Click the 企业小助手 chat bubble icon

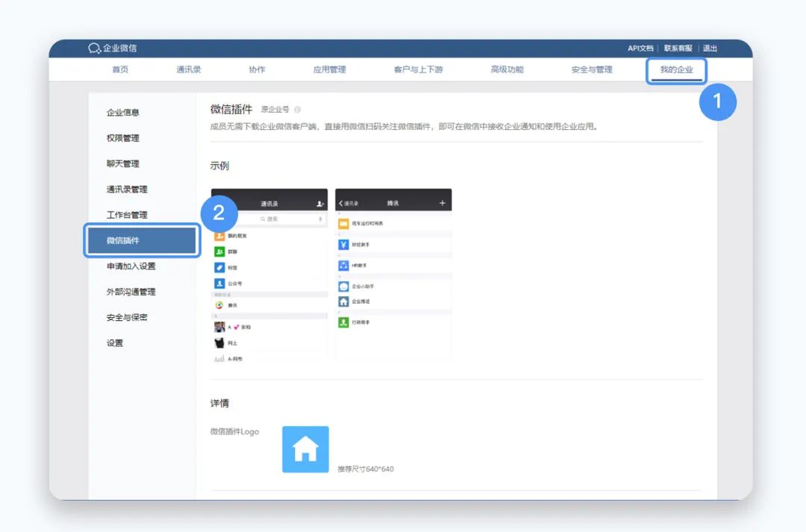coord(343,287)
